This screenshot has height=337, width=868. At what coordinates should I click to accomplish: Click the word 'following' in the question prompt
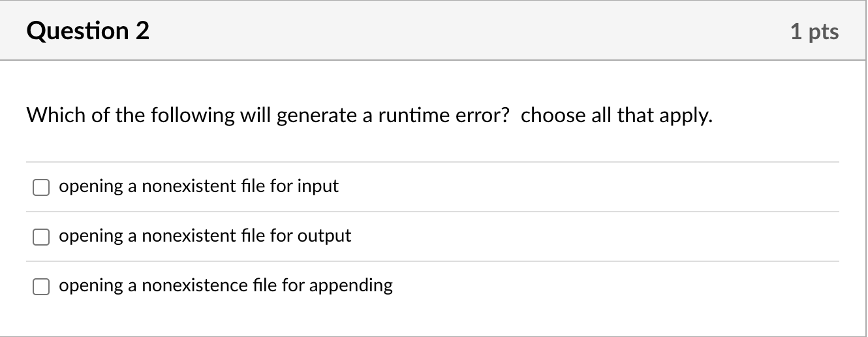[x=193, y=116]
